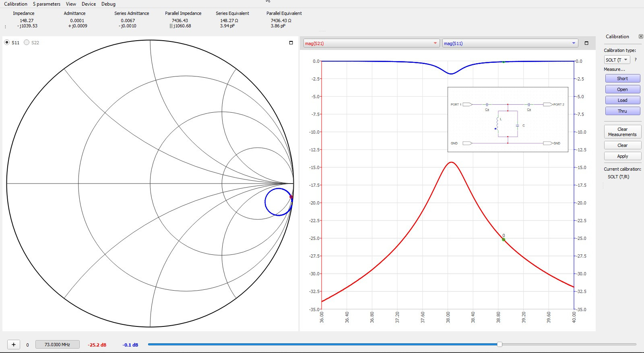Measure the Open standard
The image size is (644, 353).
pyautogui.click(x=622, y=89)
